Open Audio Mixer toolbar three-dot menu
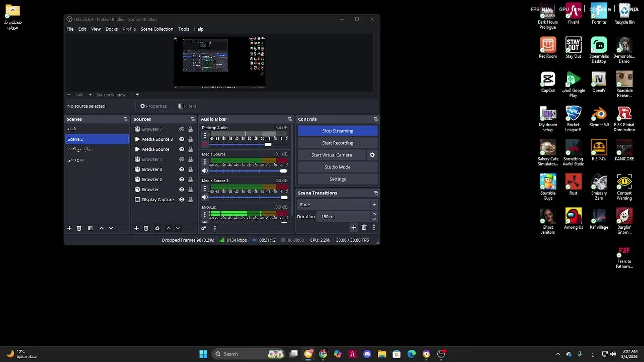 (215, 228)
